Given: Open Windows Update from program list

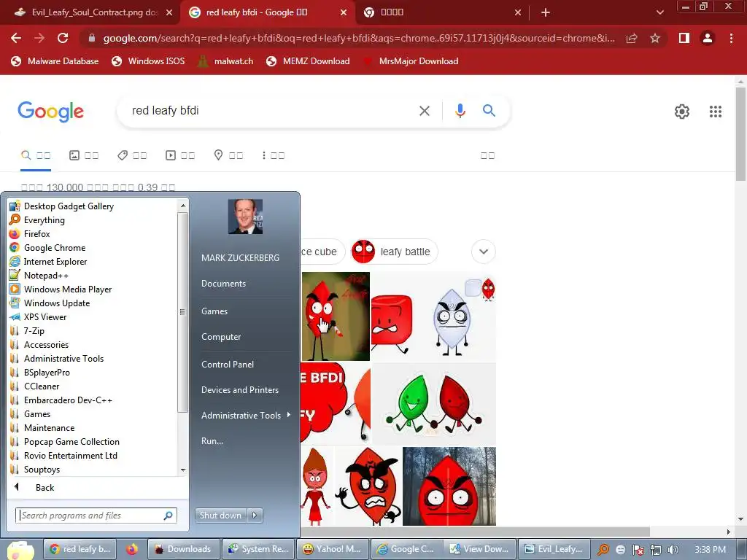Looking at the screenshot, I should (57, 303).
